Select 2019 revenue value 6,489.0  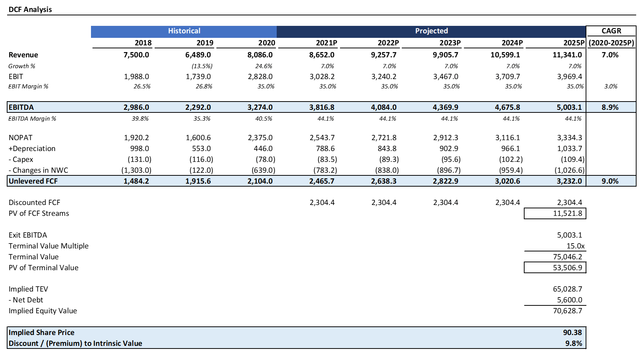pyautogui.click(x=198, y=55)
